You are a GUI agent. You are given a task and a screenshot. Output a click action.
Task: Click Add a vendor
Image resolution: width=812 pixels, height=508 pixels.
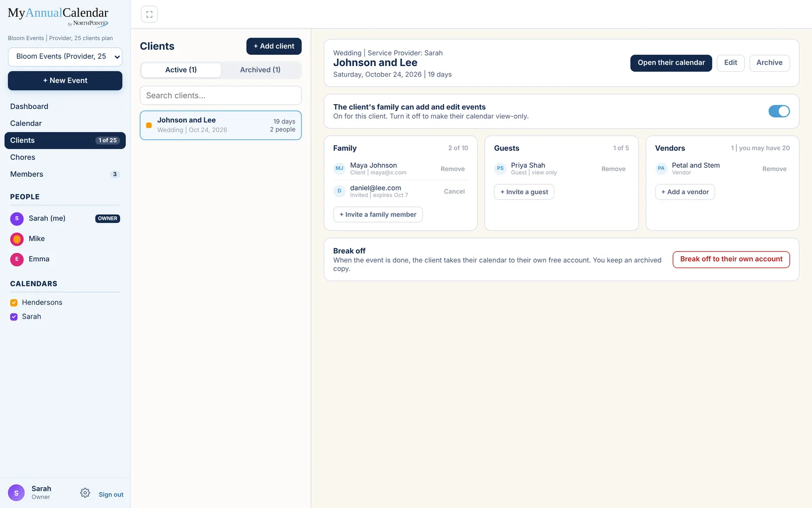click(685, 192)
